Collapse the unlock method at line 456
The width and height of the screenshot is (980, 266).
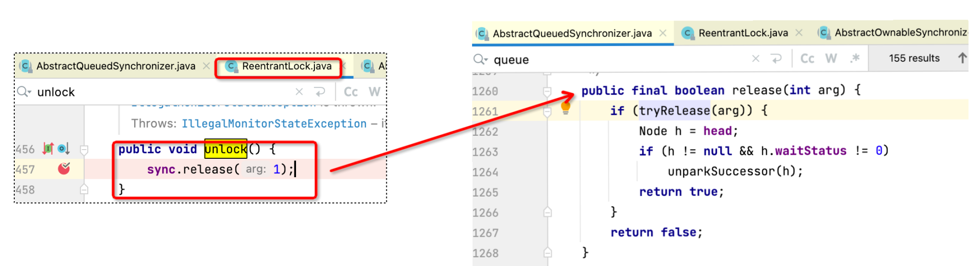click(x=84, y=150)
